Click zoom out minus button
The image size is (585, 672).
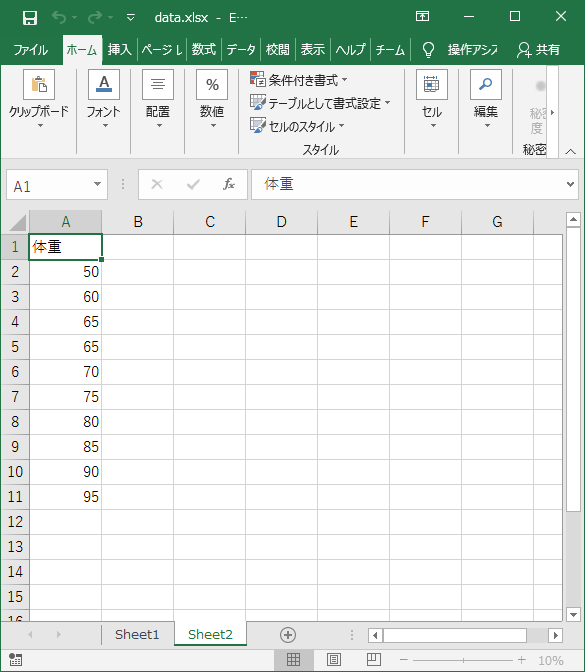pos(404,660)
